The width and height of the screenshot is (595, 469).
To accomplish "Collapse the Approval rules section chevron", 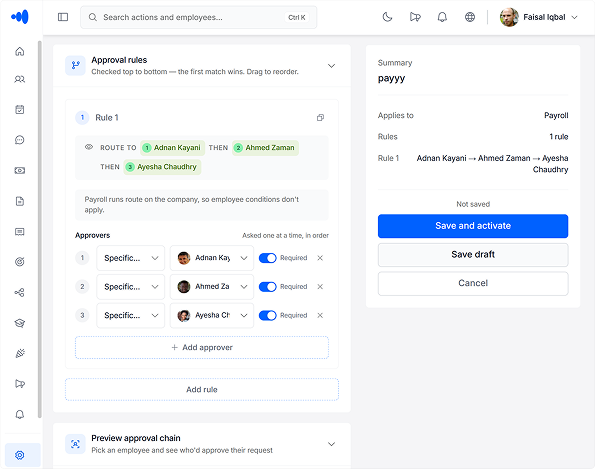I will (331, 66).
